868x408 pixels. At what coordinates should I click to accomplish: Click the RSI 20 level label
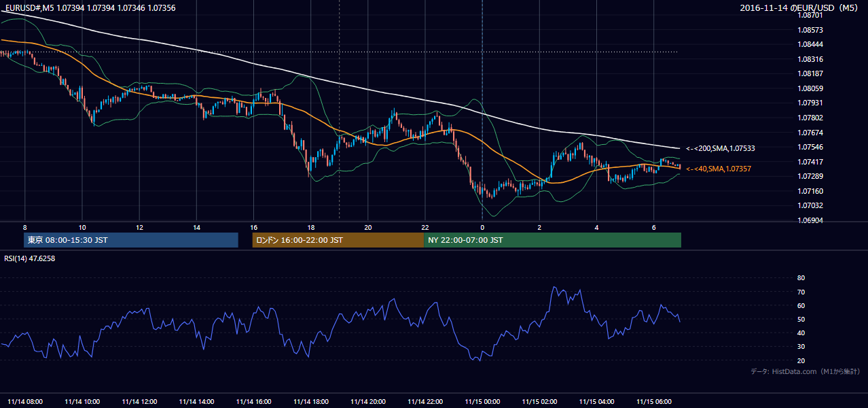click(801, 360)
